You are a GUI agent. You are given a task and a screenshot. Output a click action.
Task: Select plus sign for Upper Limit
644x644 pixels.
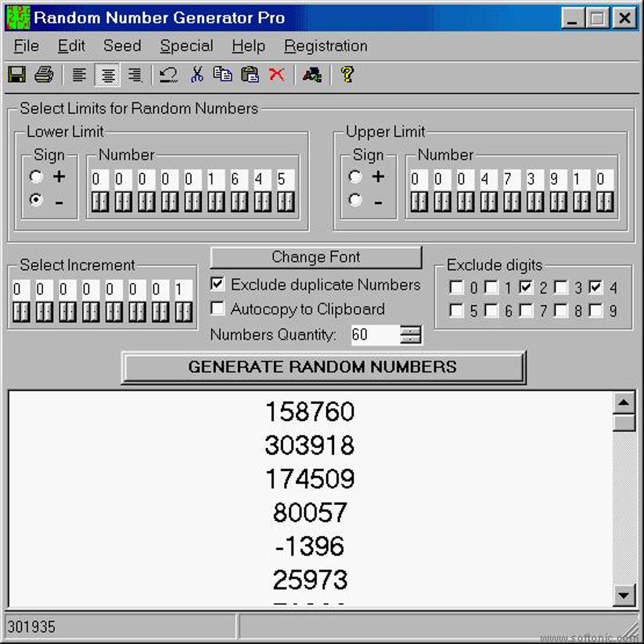355,177
